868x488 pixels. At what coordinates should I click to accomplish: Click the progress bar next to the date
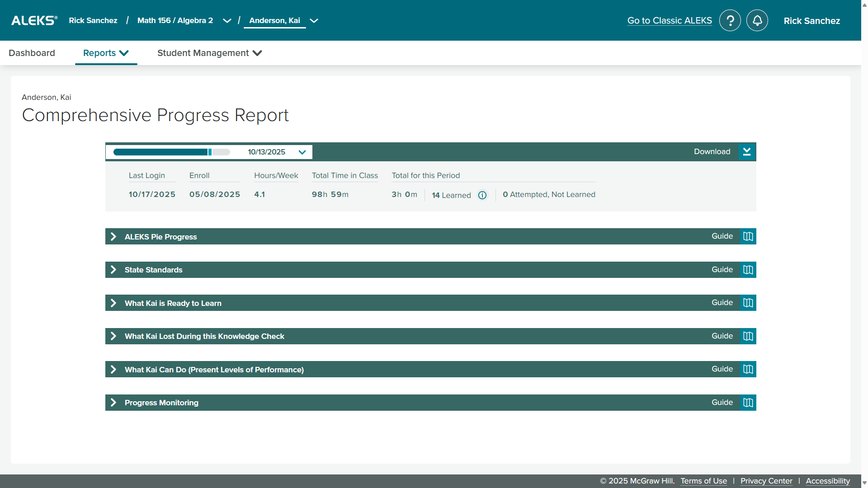[x=172, y=152]
